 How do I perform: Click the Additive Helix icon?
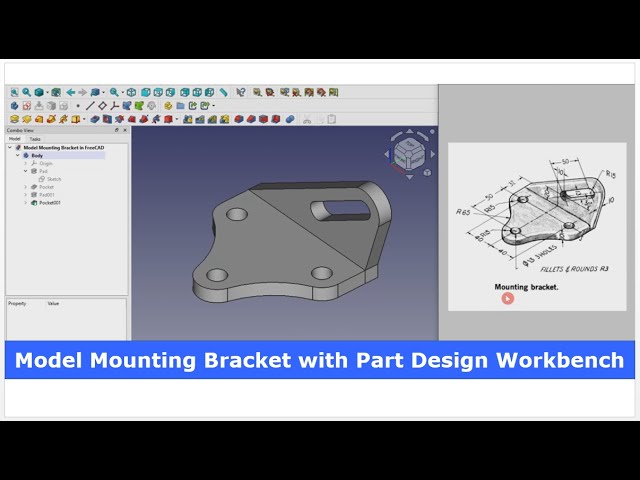[64, 119]
